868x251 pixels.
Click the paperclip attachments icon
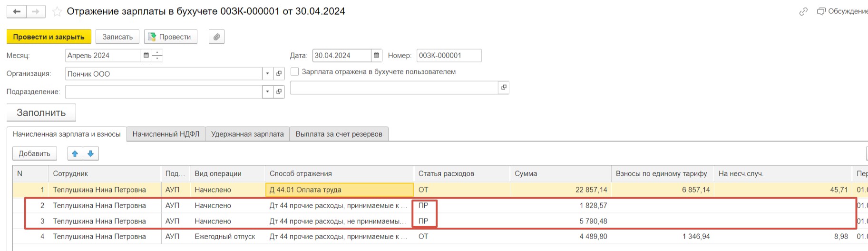tap(216, 37)
